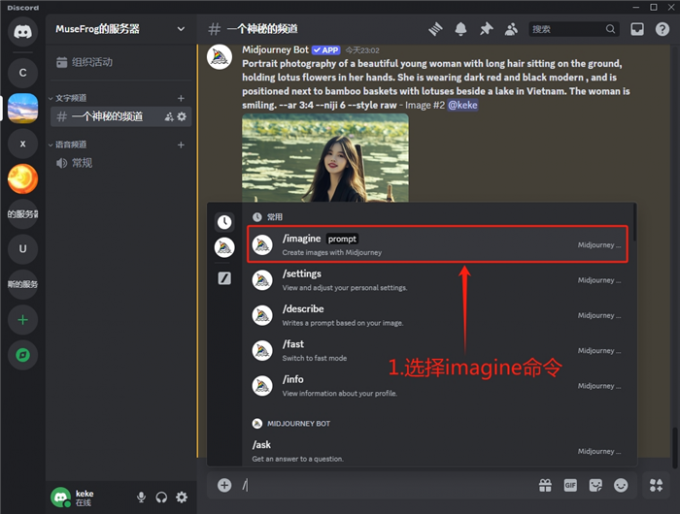
Task: Open 斯的服务 server icon above add button
Action: (23, 284)
